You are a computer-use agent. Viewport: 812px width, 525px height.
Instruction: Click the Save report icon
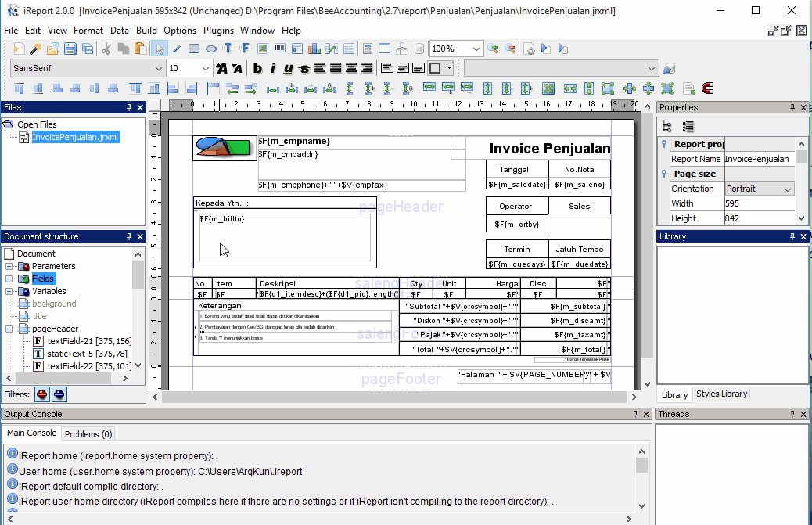[x=70, y=49]
